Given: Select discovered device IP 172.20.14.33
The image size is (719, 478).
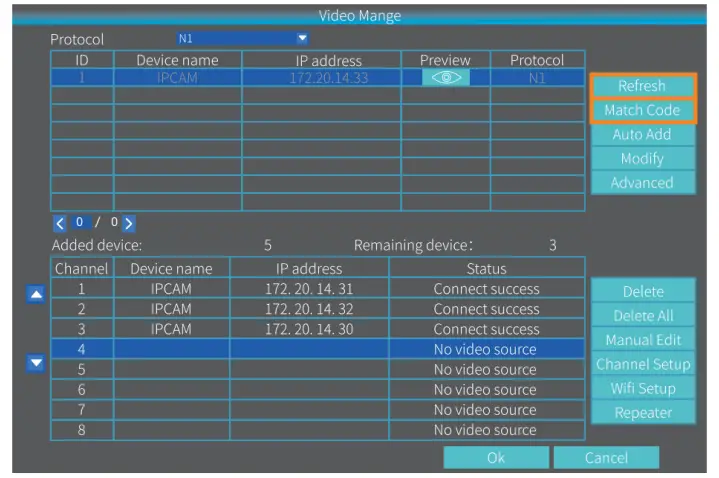Looking at the screenshot, I should (329, 78).
